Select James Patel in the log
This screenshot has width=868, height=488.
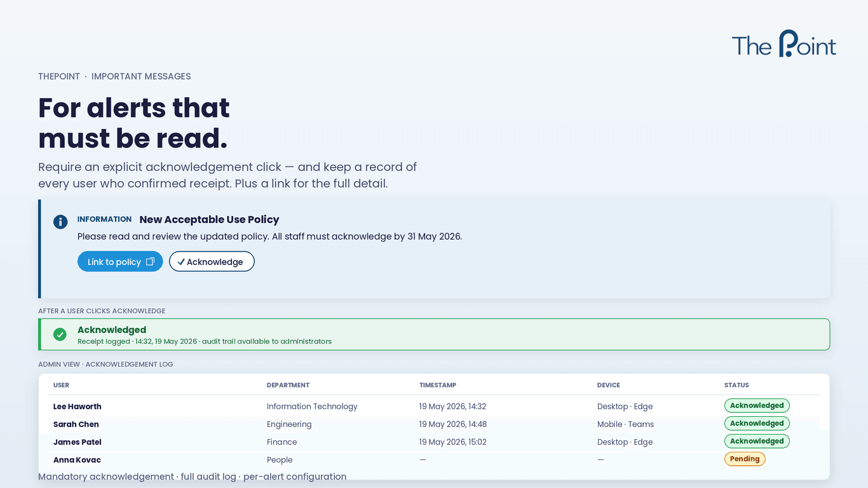click(78, 442)
